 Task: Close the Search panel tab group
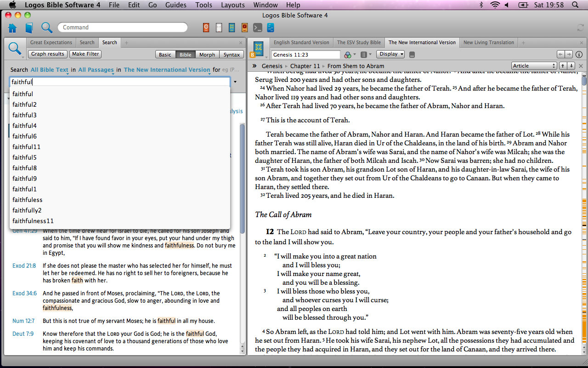pos(240,42)
